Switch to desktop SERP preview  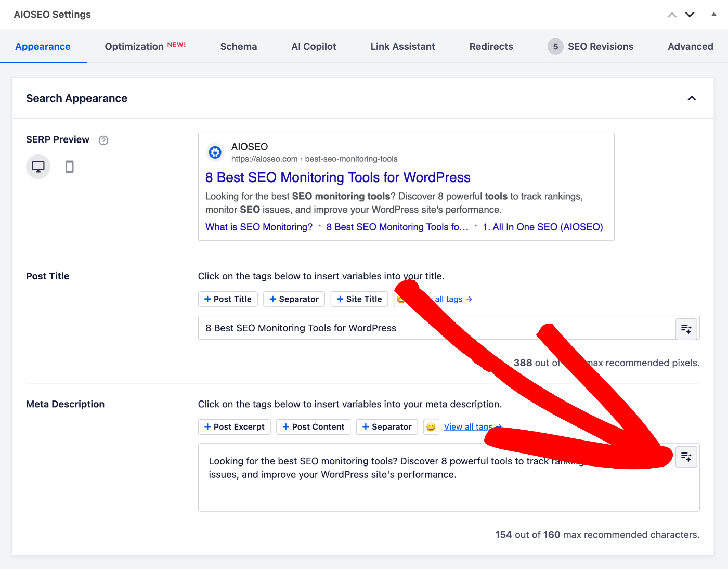click(x=38, y=167)
